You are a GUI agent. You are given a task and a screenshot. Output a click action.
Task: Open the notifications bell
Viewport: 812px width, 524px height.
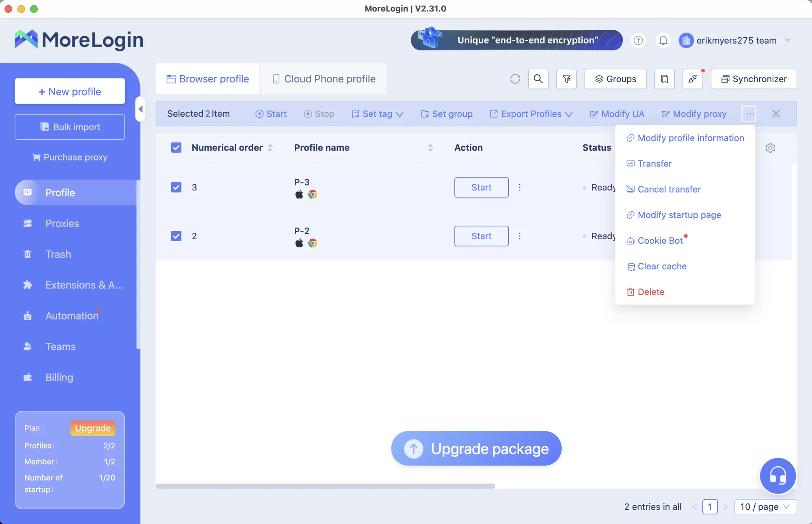[x=663, y=40]
